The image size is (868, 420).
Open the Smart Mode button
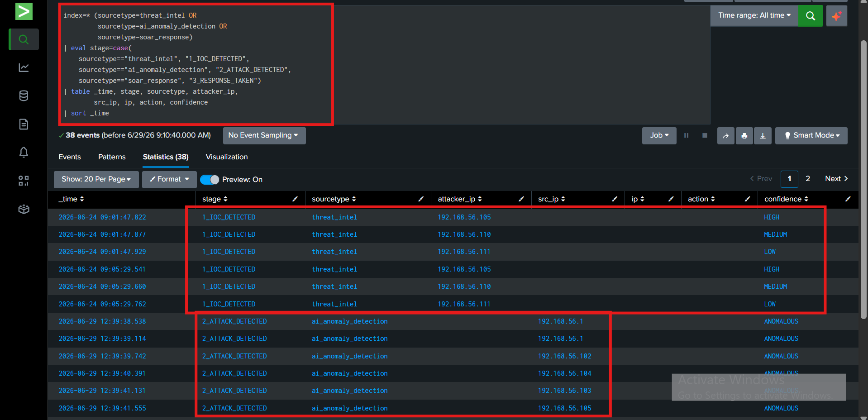pos(811,135)
